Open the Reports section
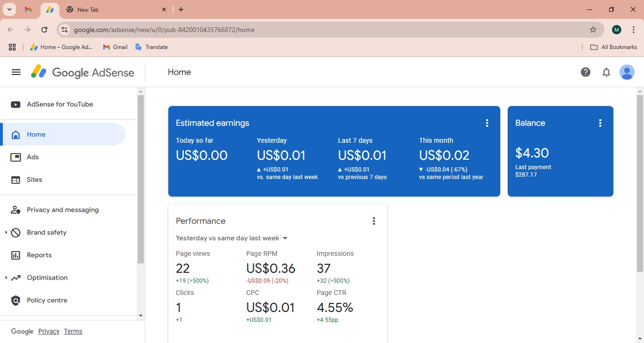Screen dimensions: 644x343 click(63, 255)
